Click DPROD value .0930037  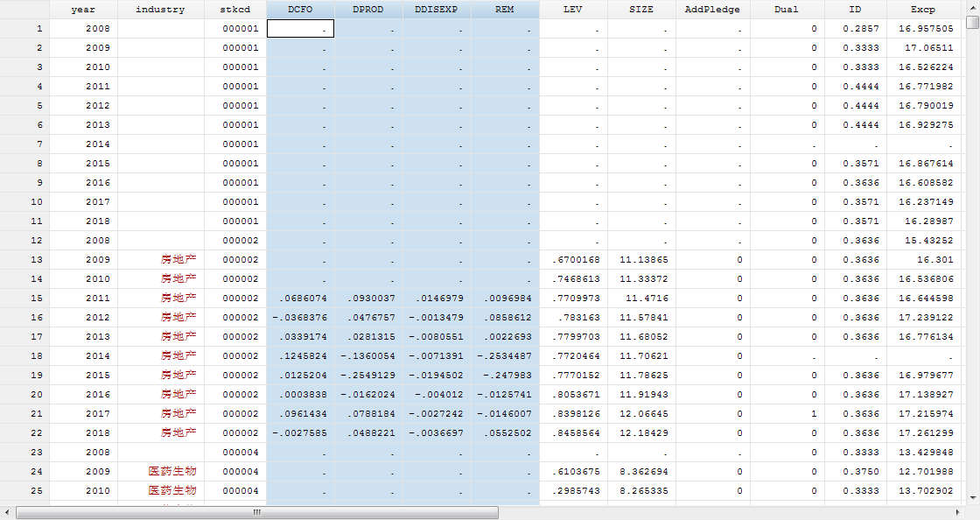[x=371, y=299]
